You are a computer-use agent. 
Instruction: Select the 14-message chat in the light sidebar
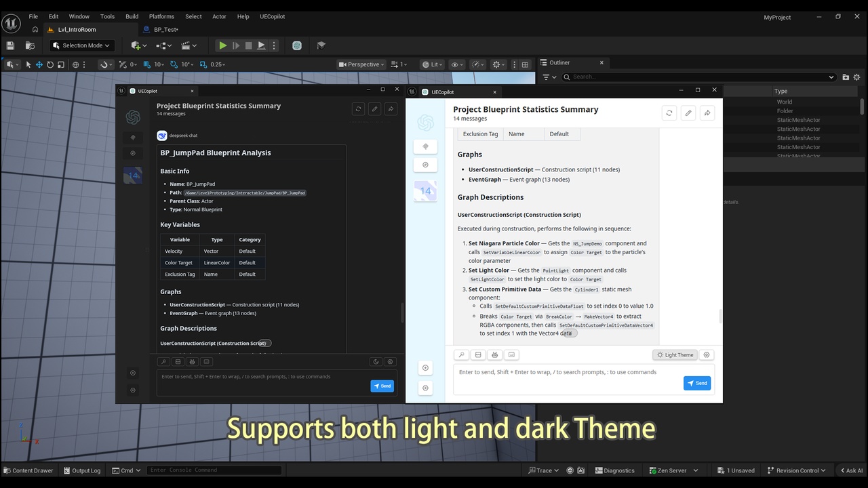point(425,191)
